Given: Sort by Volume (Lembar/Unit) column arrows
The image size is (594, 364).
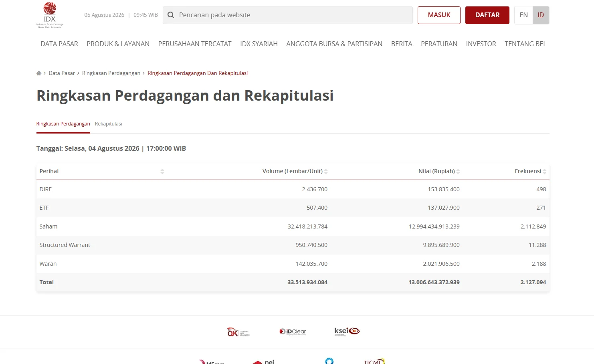Looking at the screenshot, I should [326, 172].
